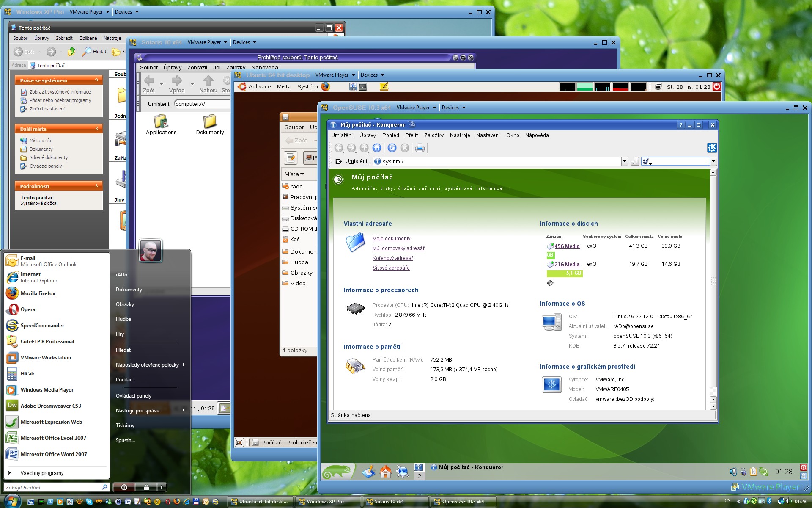Viewport: 812px width, 508px height.
Task: Open the Místa dropdown in Ubuntu file browser
Action: click(294, 174)
